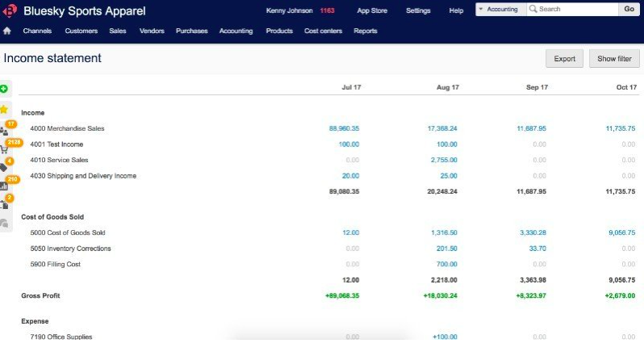This screenshot has width=644, height=343.
Task: Open Shipping and Delivery Income Aug 17 amount 25.00
Action: click(x=449, y=176)
